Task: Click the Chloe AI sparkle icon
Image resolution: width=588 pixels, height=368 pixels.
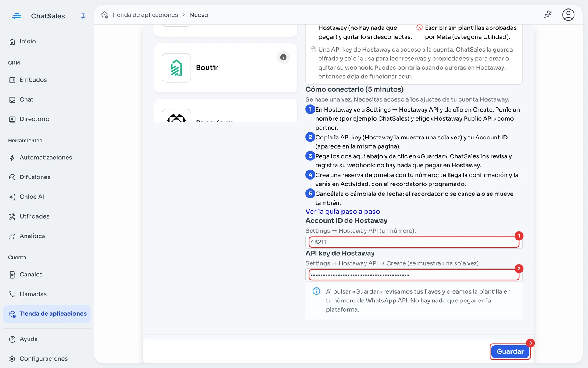Action: coord(12,197)
